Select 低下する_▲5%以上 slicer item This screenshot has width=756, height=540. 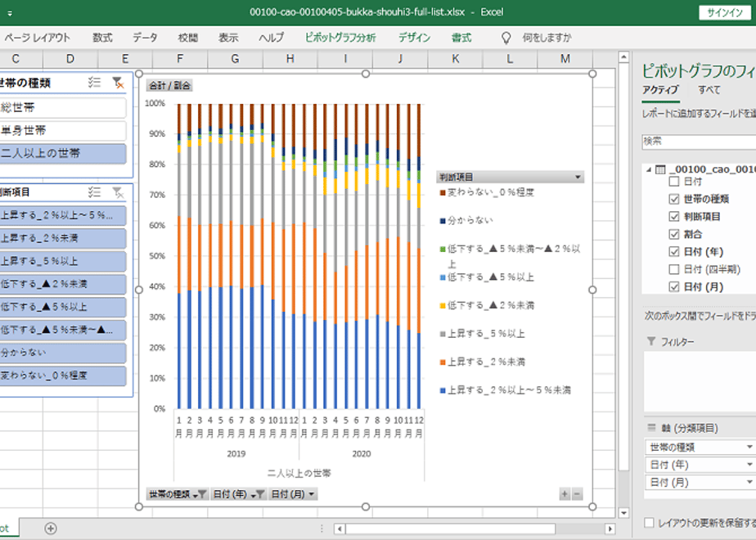(x=63, y=307)
